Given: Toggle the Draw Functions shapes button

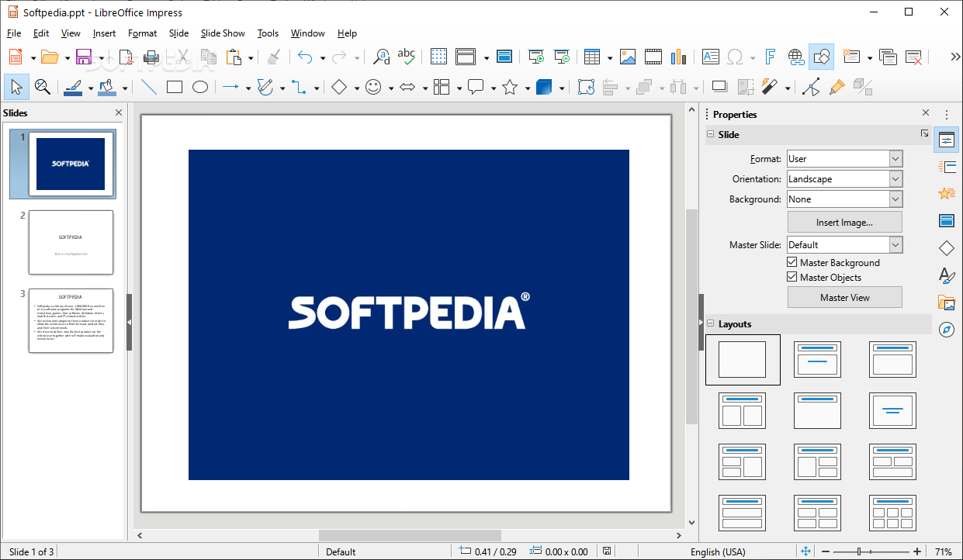Looking at the screenshot, I should (821, 57).
